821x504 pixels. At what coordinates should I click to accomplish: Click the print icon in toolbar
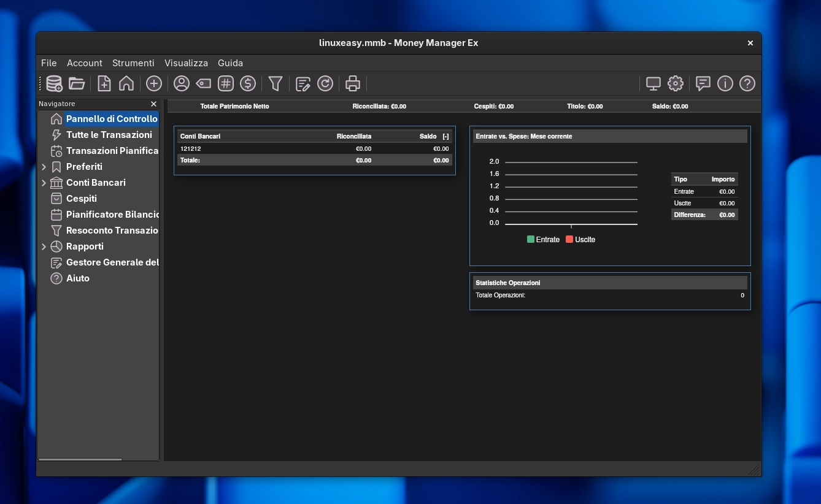click(x=352, y=83)
